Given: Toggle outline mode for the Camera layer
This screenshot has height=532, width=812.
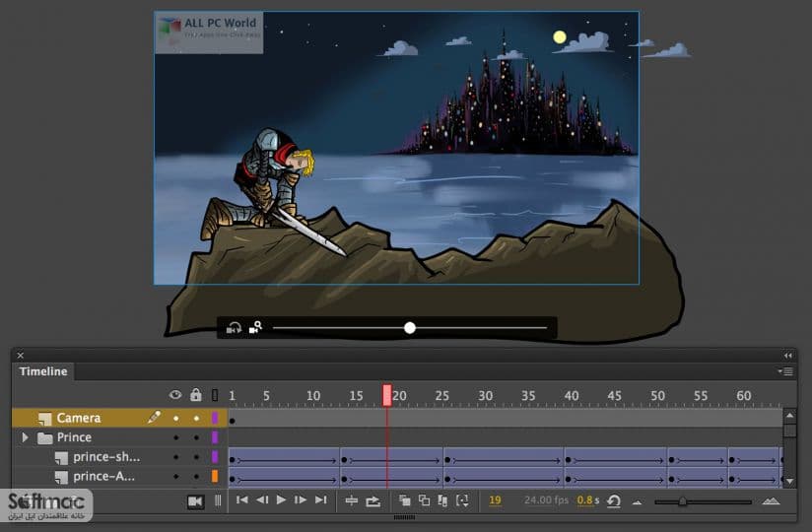Looking at the screenshot, I should (x=215, y=418).
